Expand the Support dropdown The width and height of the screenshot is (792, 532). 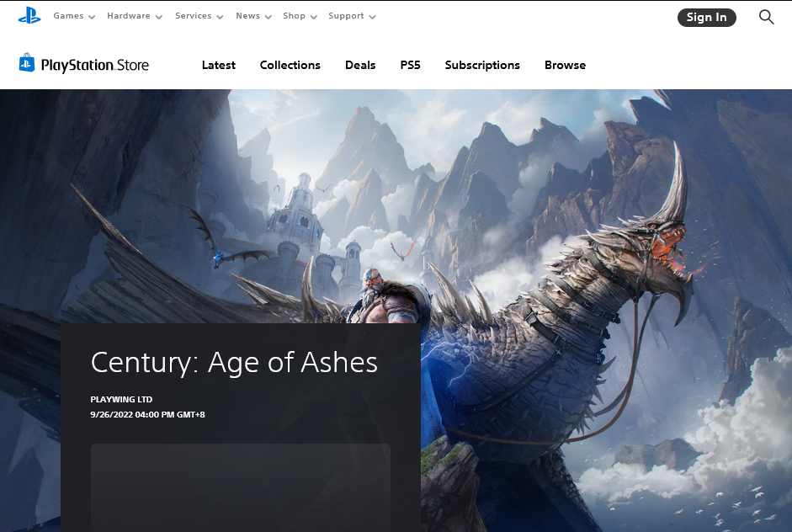tap(352, 16)
